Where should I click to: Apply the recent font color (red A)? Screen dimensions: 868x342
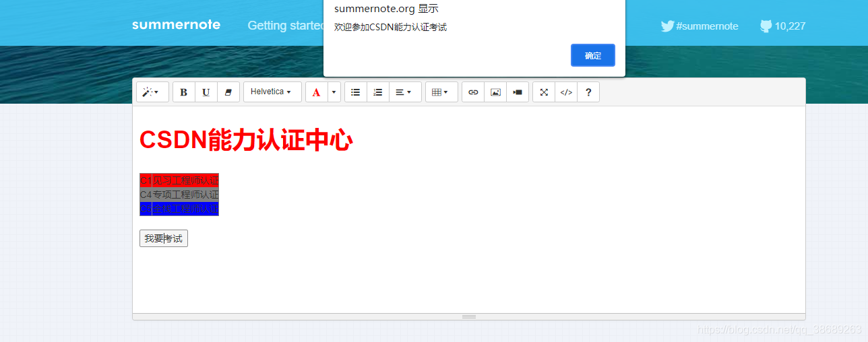[x=317, y=92]
